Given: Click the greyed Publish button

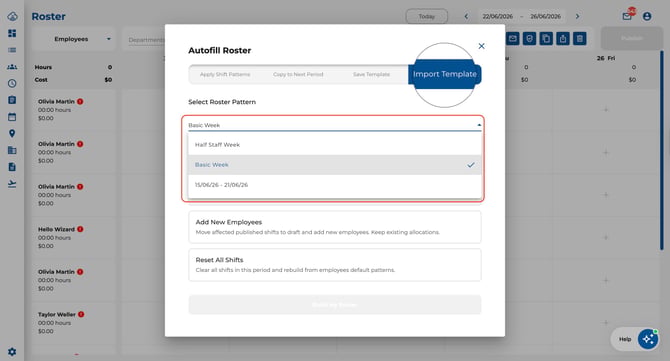Looking at the screenshot, I should point(632,38).
